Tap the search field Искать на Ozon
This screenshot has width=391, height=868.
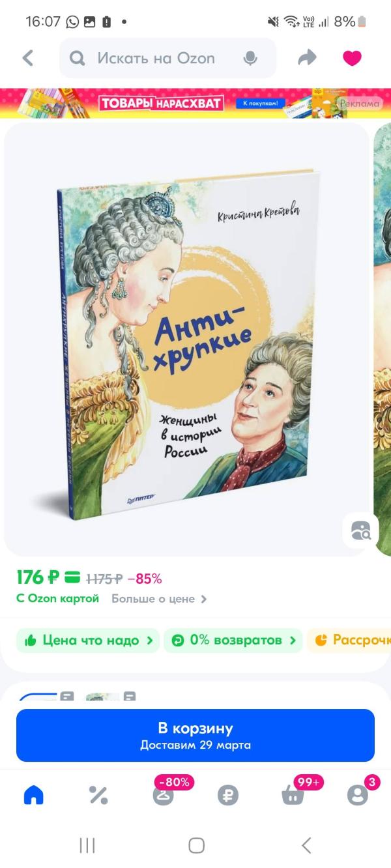[168, 58]
